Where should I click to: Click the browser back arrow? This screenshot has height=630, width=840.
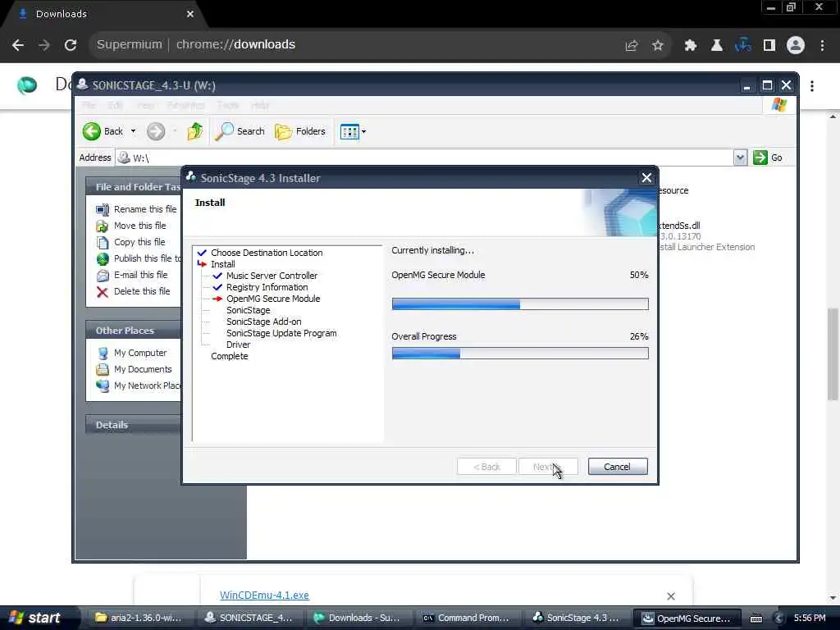pos(18,45)
